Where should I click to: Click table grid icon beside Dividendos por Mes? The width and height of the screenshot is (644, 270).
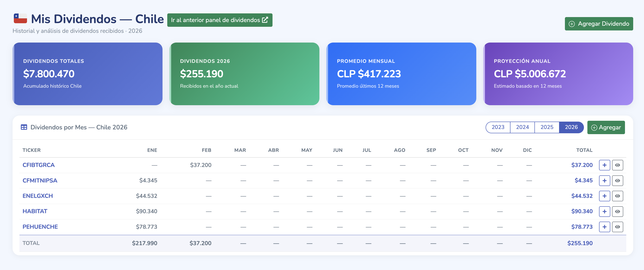24,127
